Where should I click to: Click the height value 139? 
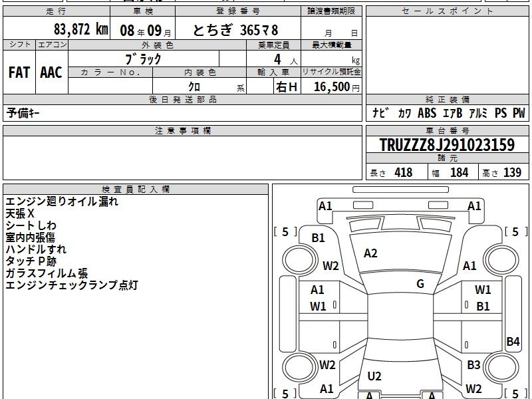tap(512, 172)
